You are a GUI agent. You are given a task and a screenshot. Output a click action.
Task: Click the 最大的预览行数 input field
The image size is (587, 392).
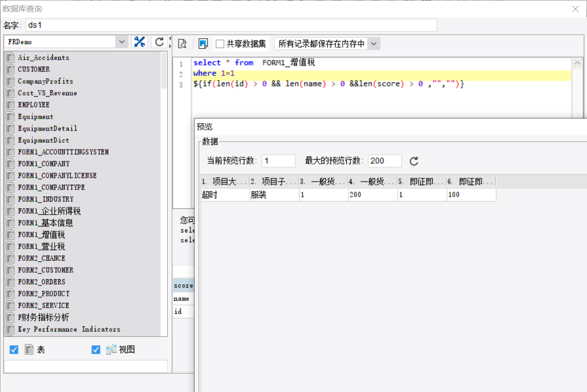point(385,161)
